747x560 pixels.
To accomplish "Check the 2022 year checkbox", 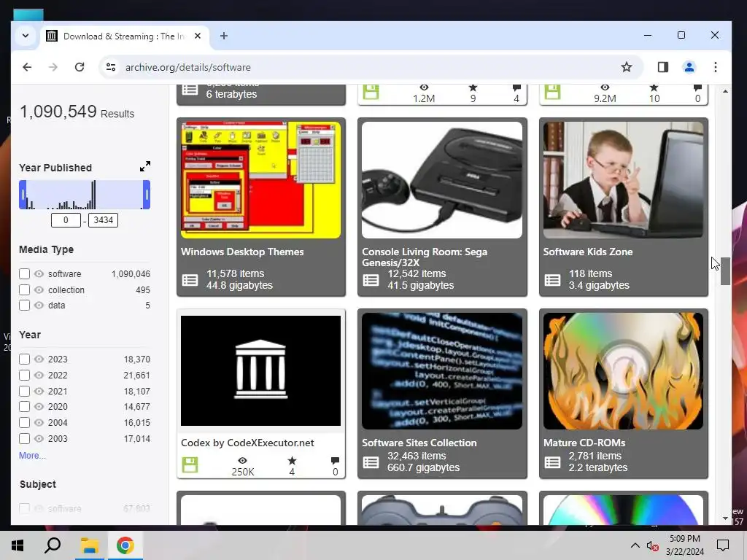I will pos(24,375).
